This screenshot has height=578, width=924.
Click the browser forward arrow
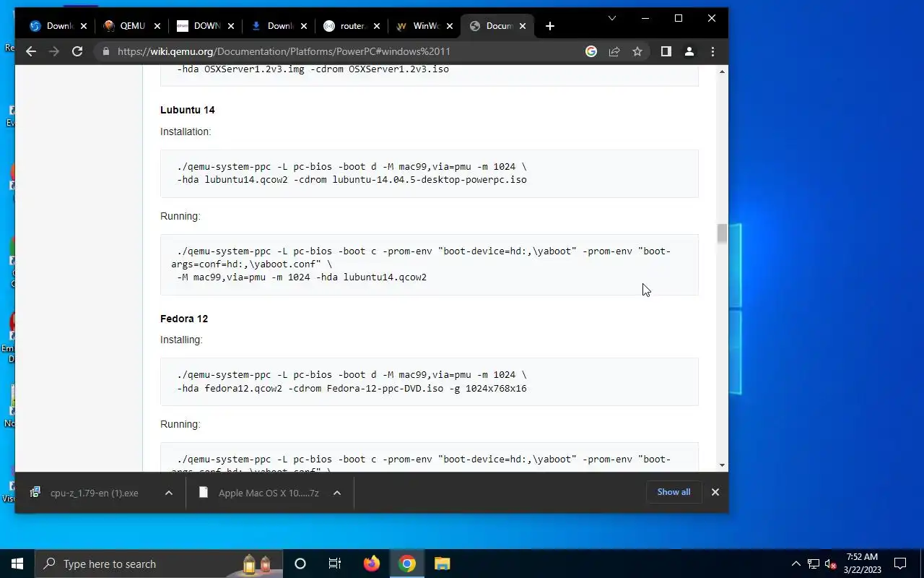click(x=53, y=51)
